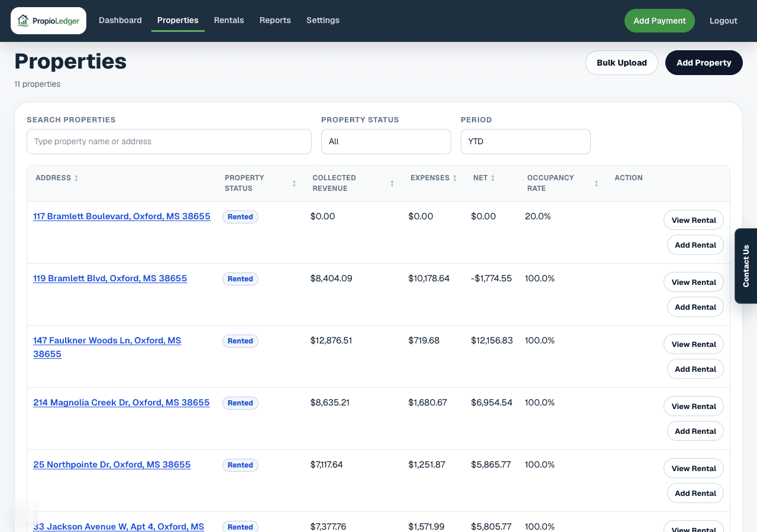Sort by Expenses arrows icon
Viewport: 757px width, 532px height.
455,178
